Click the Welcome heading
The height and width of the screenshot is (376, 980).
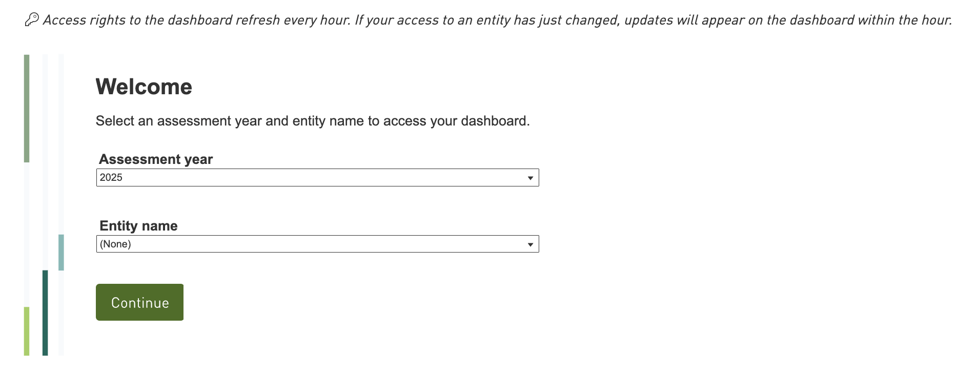[144, 87]
